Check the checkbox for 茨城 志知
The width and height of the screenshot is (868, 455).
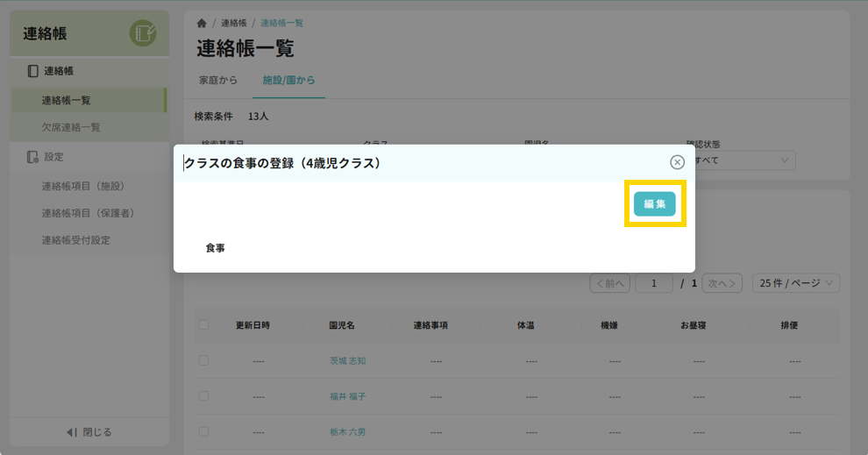pyautogui.click(x=203, y=360)
